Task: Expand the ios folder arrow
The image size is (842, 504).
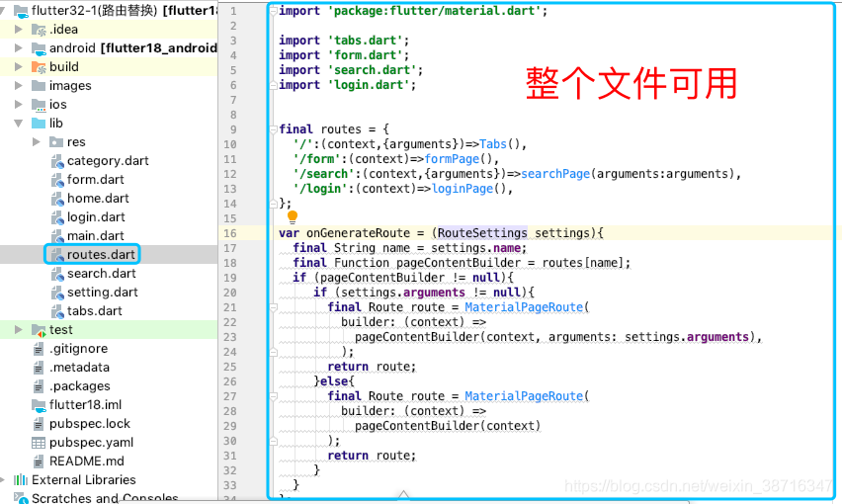Action: [x=18, y=104]
